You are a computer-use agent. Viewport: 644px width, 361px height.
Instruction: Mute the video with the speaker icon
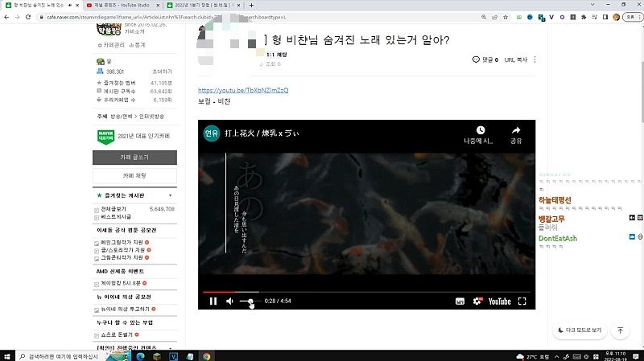229,302
